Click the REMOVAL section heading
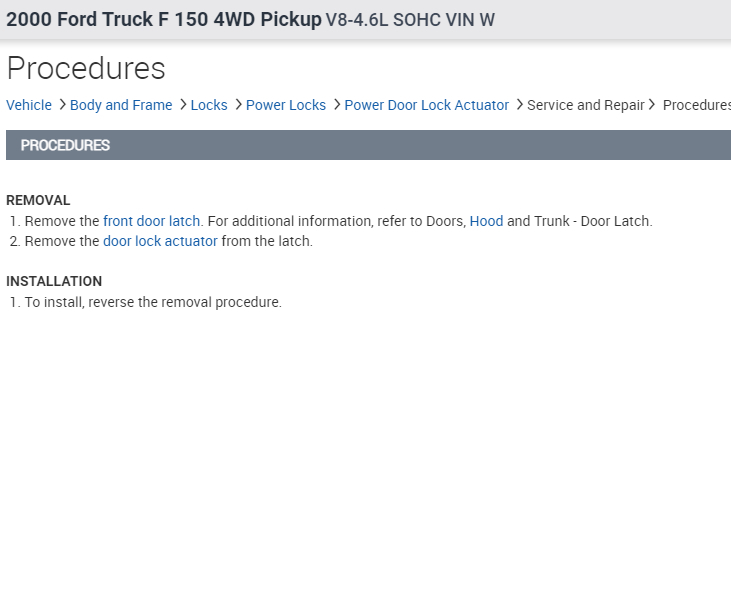Screen dimensions: 731x597 38,200
